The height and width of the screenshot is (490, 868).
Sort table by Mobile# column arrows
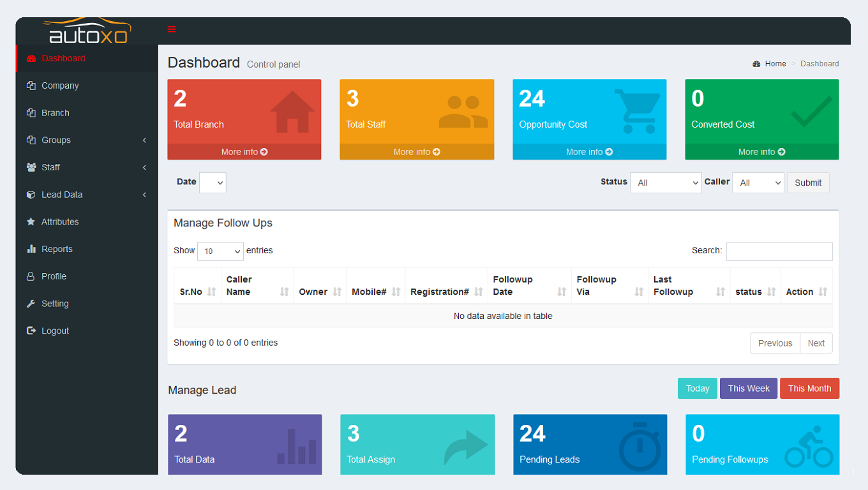(396, 292)
